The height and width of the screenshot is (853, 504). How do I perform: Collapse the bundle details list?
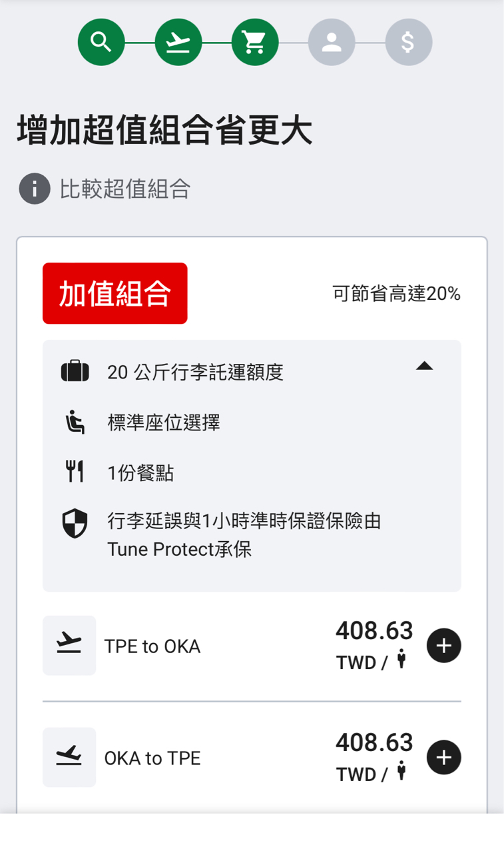tap(424, 366)
